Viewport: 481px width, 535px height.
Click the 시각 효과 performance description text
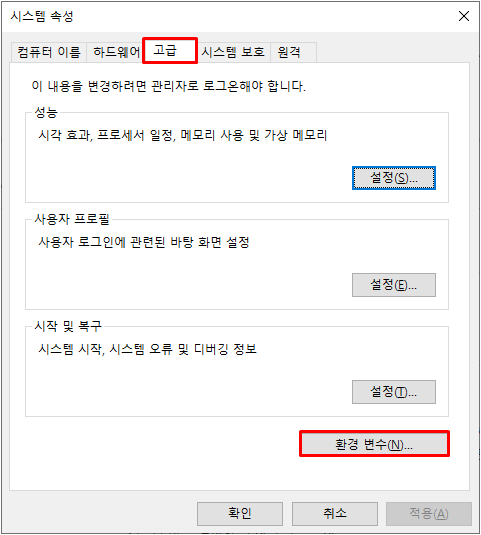pos(183,135)
